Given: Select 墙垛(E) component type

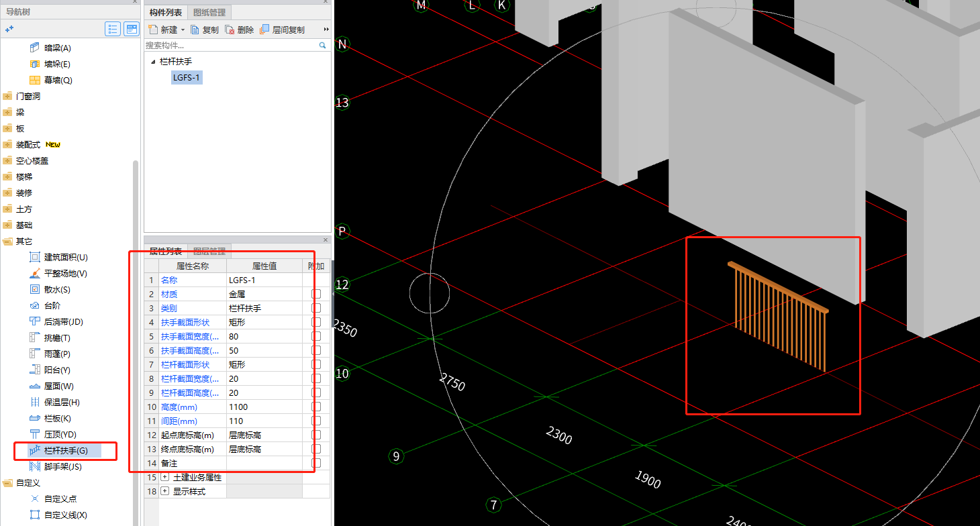Looking at the screenshot, I should point(57,64).
